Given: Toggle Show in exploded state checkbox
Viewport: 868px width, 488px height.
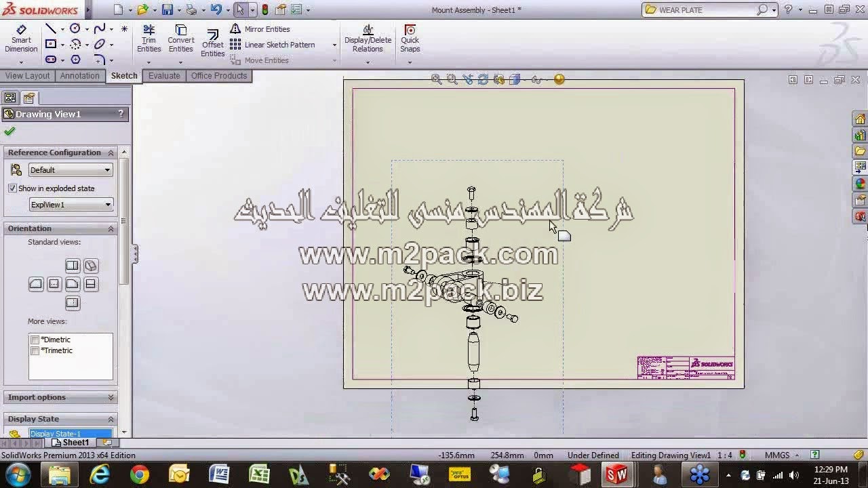Looking at the screenshot, I should [x=12, y=188].
